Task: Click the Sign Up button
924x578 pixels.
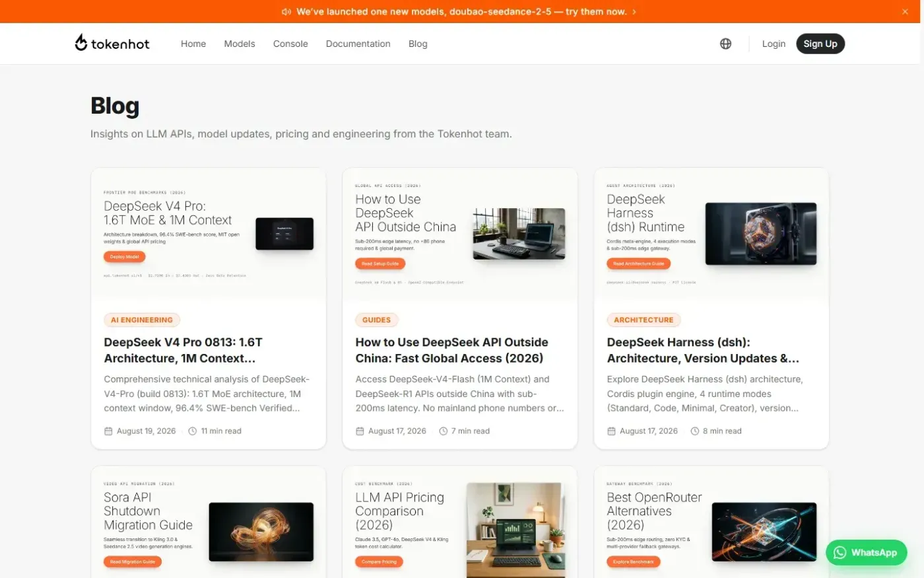Action: 820,44
